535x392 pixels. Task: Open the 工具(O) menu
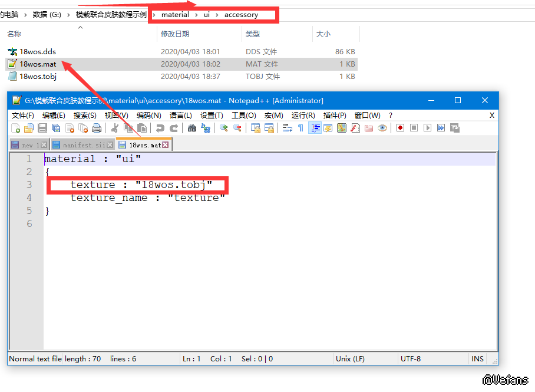click(x=243, y=116)
